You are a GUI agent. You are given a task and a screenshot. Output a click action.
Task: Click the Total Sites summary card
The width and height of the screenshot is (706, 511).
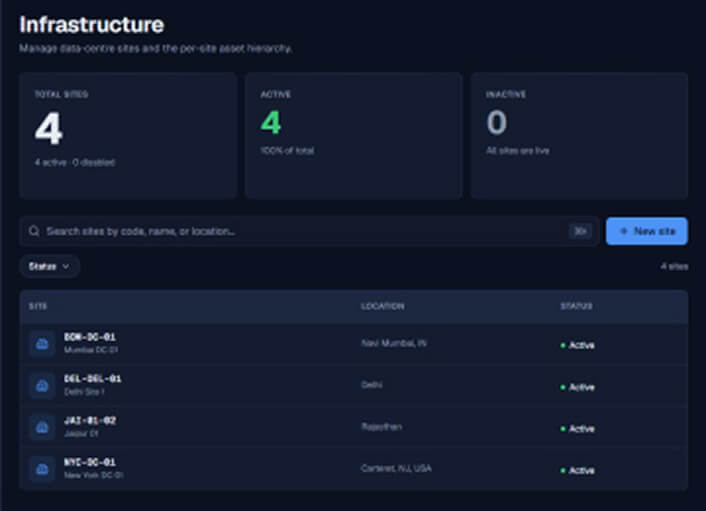tap(128, 136)
